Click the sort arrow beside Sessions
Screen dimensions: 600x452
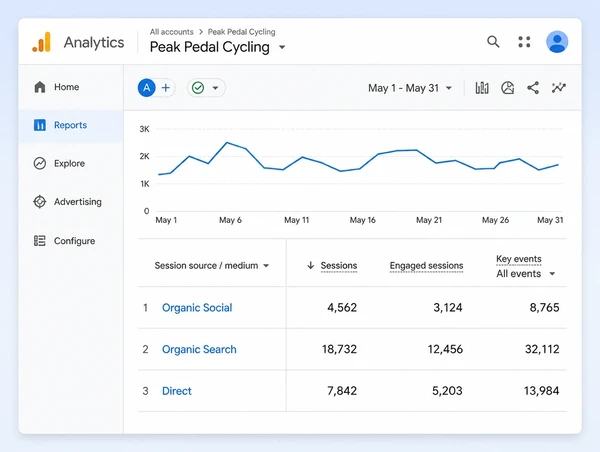311,265
